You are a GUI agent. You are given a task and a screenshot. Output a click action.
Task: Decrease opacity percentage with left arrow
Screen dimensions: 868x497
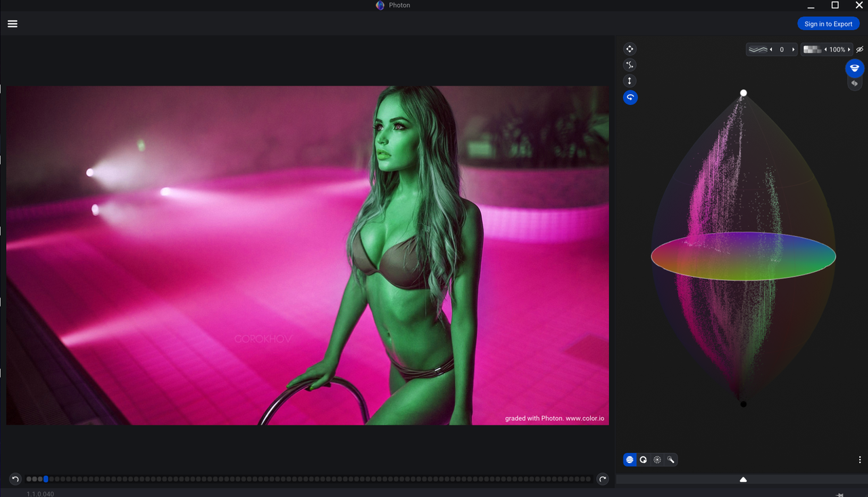pos(825,49)
